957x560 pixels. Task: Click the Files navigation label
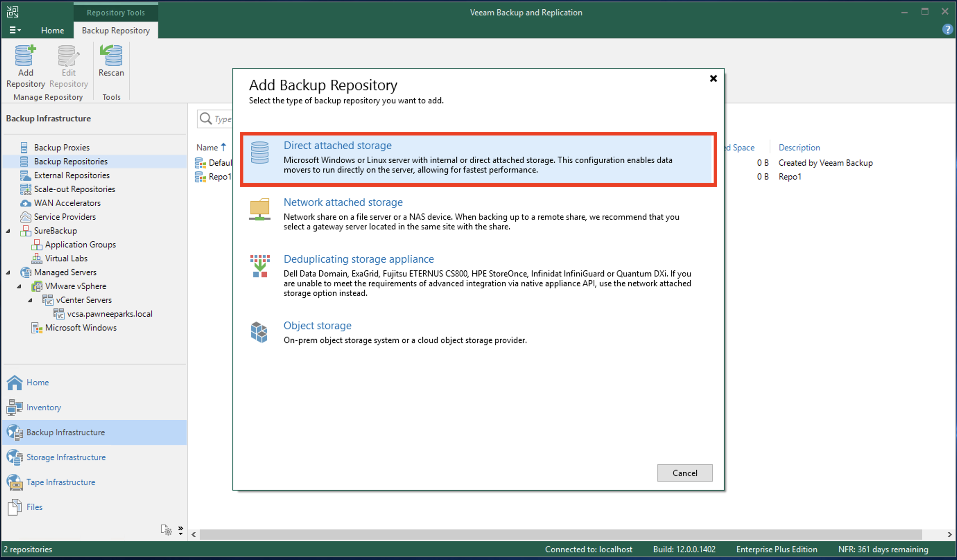click(x=35, y=507)
